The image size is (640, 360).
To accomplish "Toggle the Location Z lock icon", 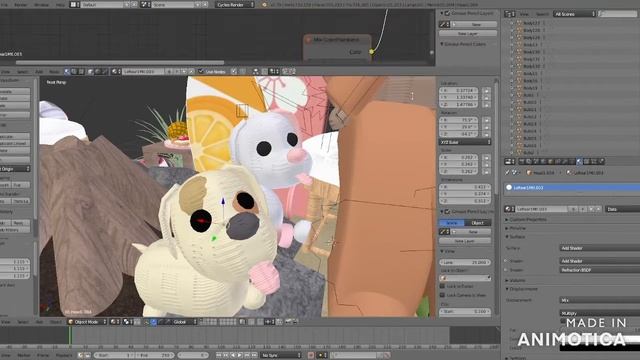I will coord(487,104).
